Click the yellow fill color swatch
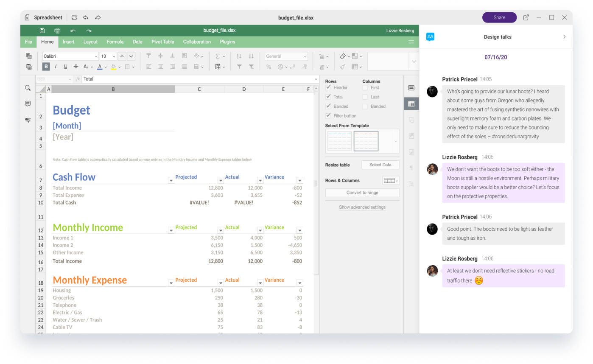The height and width of the screenshot is (364, 593). [x=114, y=67]
